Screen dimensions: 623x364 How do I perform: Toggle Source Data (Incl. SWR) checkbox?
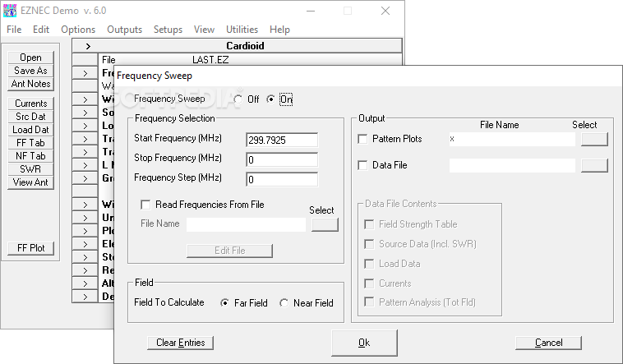tap(369, 244)
